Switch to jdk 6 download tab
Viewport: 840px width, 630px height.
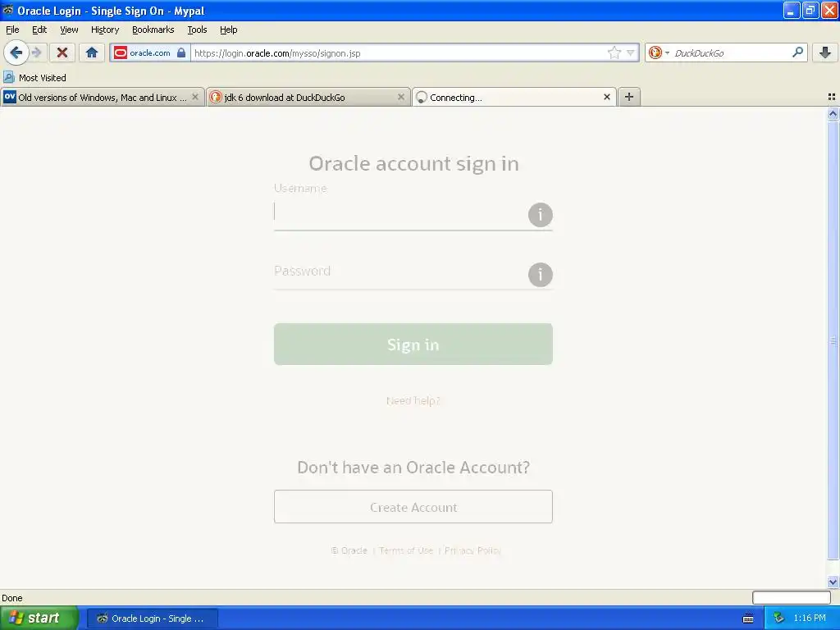click(308, 97)
